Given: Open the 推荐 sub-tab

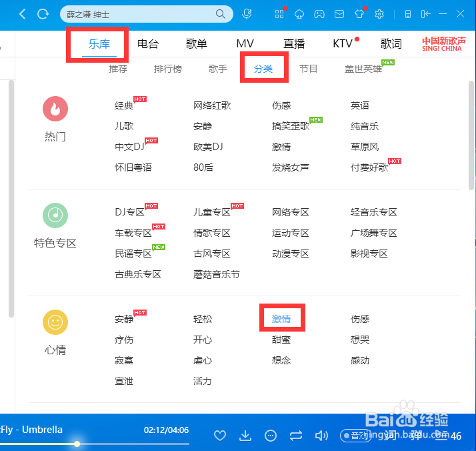Looking at the screenshot, I should [x=118, y=69].
